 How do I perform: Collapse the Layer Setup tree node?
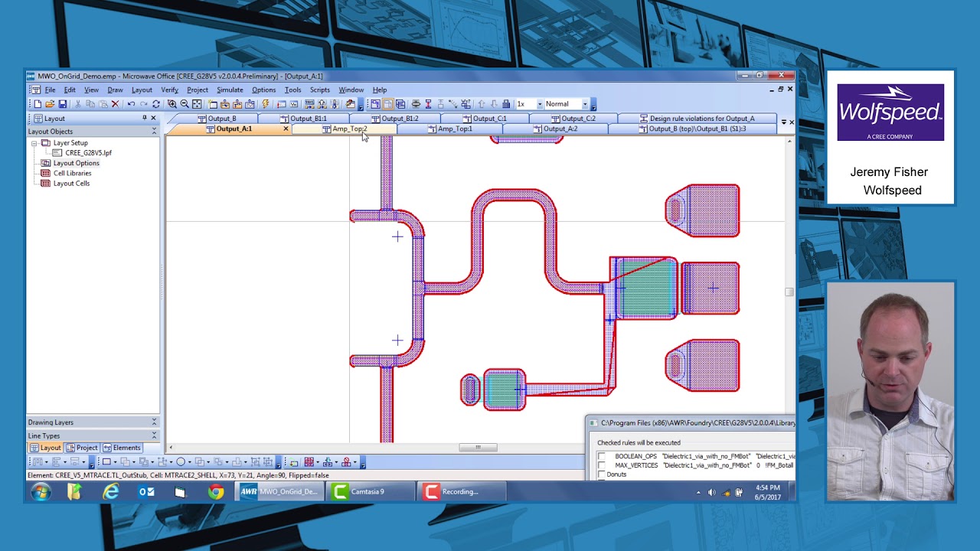point(34,143)
